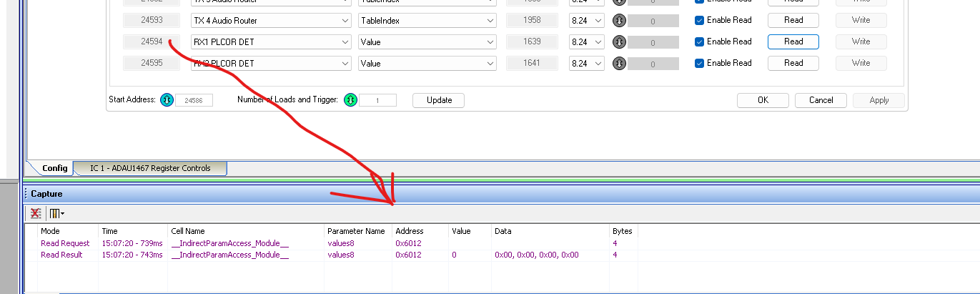Click the parameter address field 1639
Viewport: 980px width, 294px height.
pos(533,42)
